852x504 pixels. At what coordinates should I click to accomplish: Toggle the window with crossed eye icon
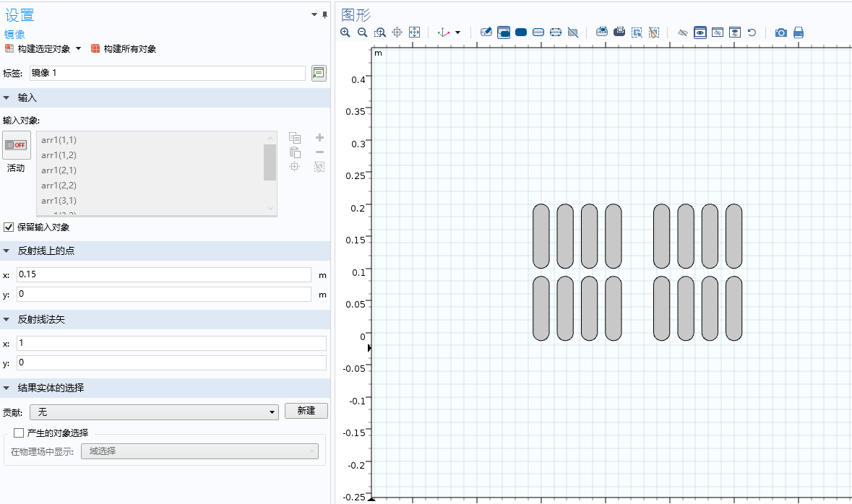718,32
